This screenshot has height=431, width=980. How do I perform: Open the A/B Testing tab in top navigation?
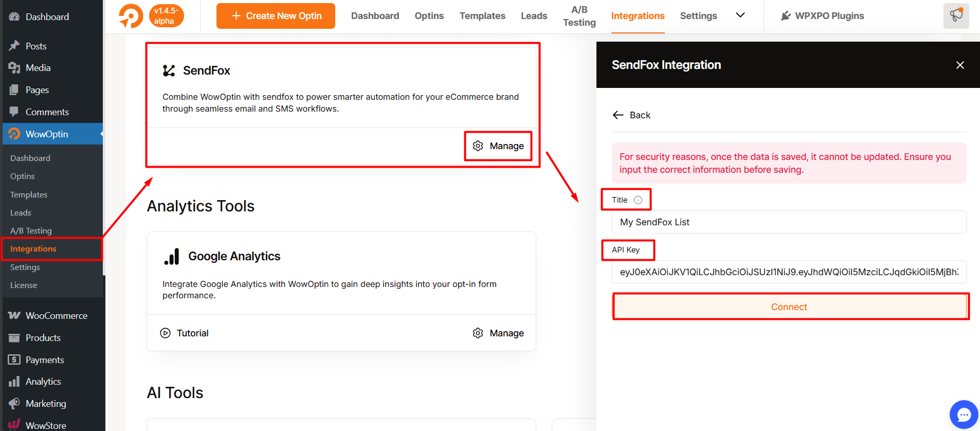[579, 16]
